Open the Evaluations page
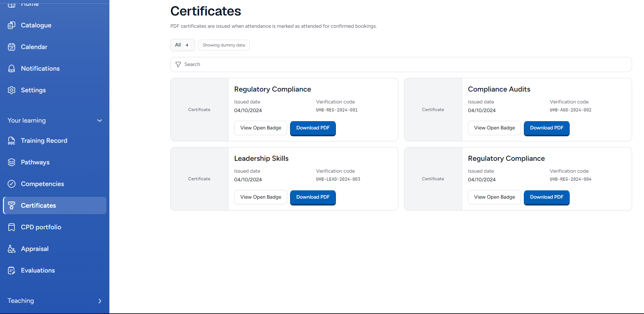Image resolution: width=644 pixels, height=314 pixels. [x=55, y=270]
